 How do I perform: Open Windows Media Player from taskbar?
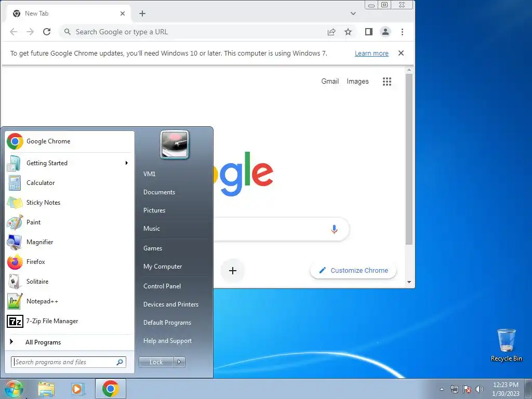(x=78, y=389)
